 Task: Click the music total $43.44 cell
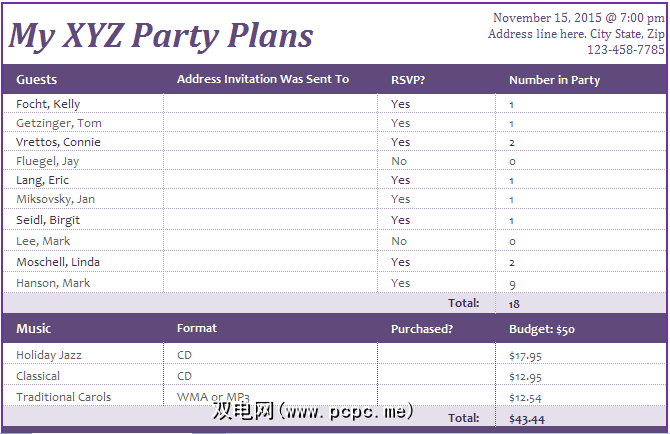click(526, 417)
